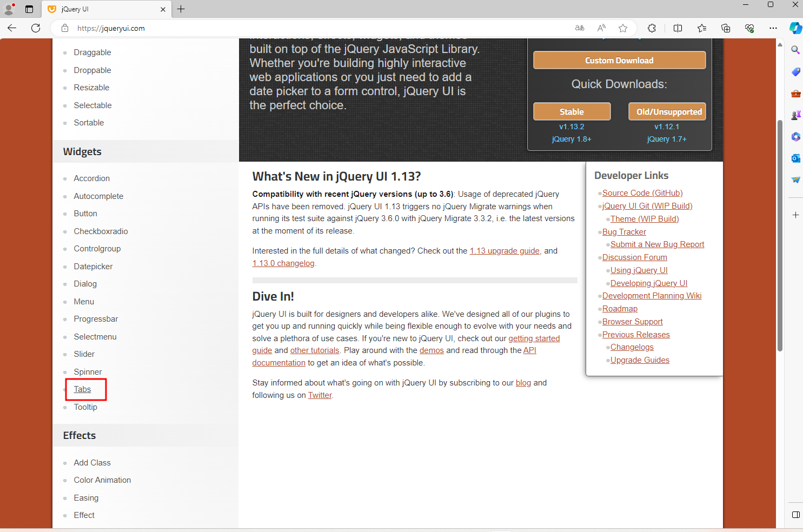The width and height of the screenshot is (803, 532).
Task: Open the Button widget link
Action: [85, 214]
